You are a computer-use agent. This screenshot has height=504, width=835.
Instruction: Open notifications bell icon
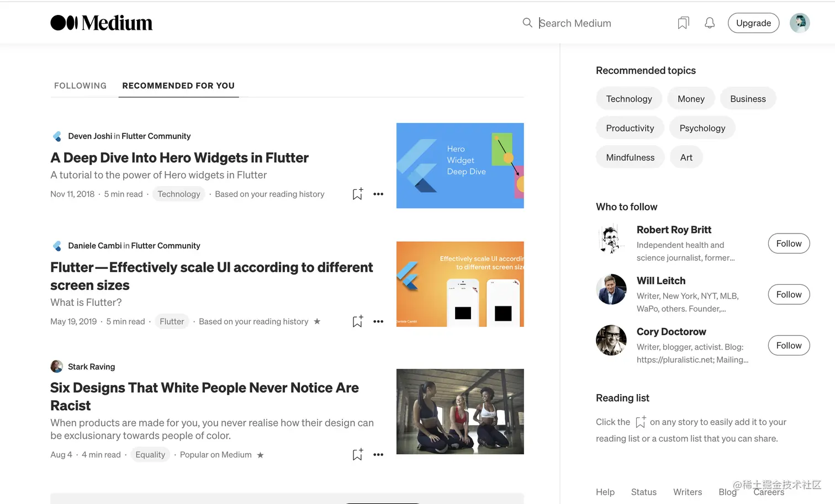tap(710, 23)
